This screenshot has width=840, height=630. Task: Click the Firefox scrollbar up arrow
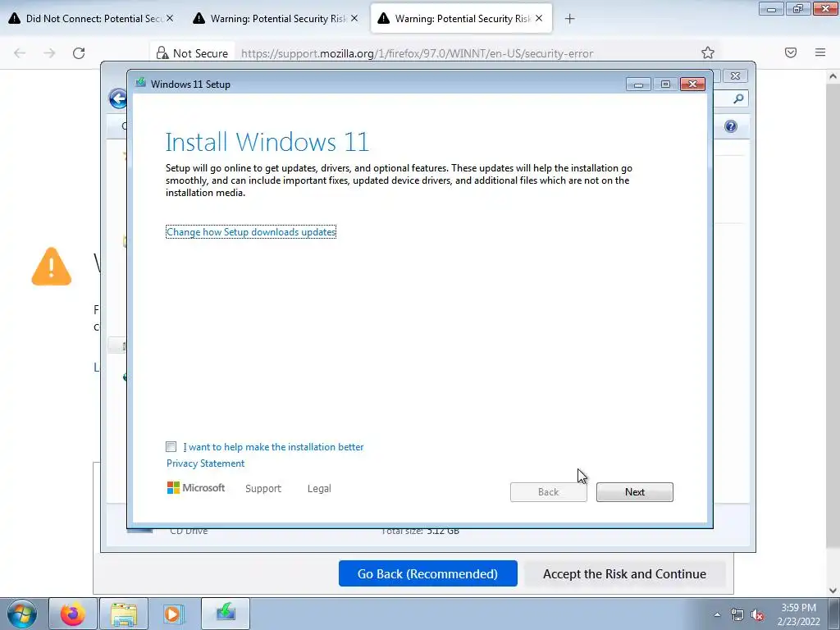pyautogui.click(x=833, y=76)
